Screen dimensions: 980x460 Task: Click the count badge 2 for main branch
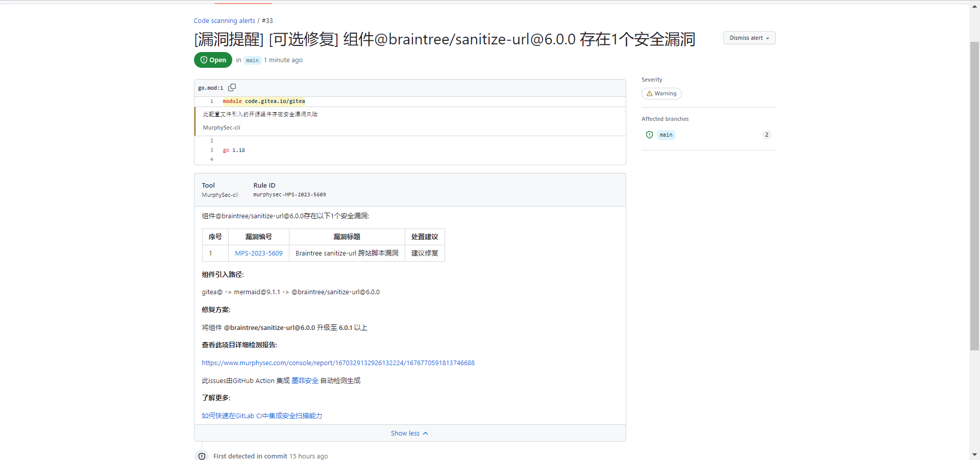click(x=766, y=135)
